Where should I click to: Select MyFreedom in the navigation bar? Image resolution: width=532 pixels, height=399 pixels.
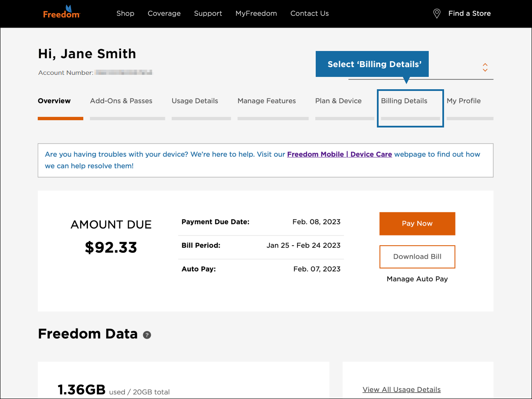pyautogui.click(x=256, y=13)
